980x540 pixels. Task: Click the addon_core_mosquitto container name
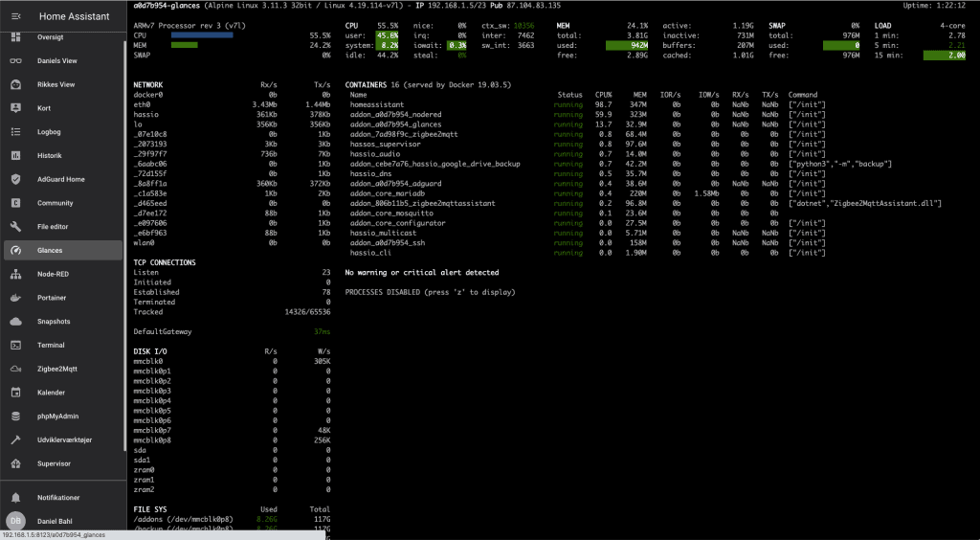pyautogui.click(x=391, y=214)
